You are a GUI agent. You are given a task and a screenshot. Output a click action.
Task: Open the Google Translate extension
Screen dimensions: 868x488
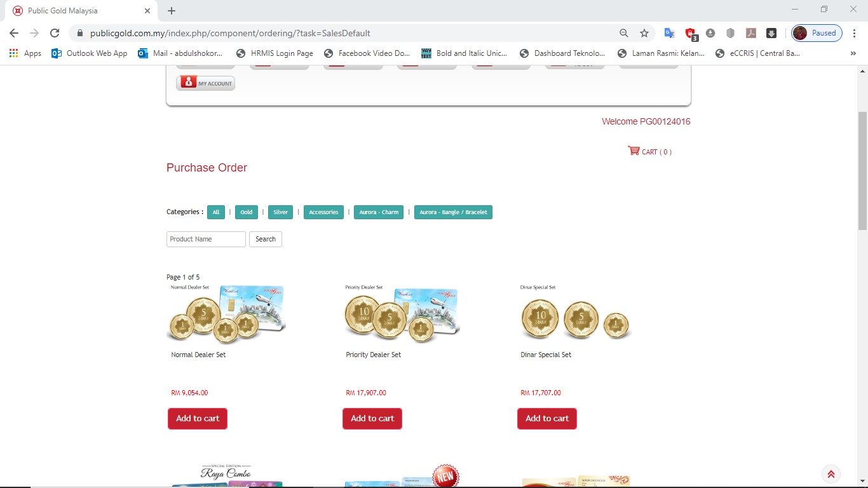[x=669, y=33]
